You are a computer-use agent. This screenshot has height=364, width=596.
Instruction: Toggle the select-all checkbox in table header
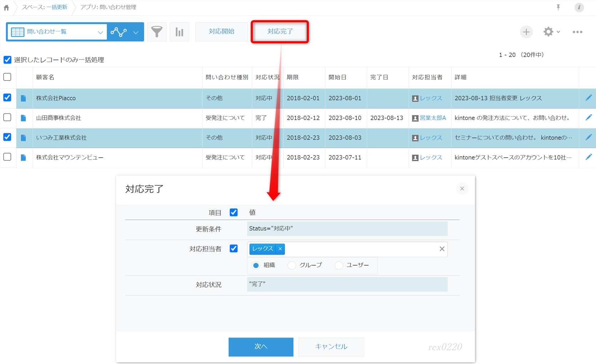7,77
